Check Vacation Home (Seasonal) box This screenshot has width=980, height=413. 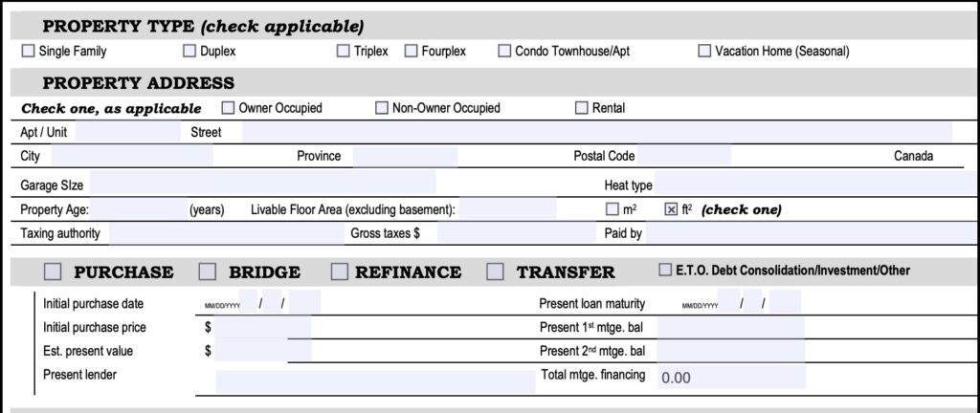click(x=704, y=52)
